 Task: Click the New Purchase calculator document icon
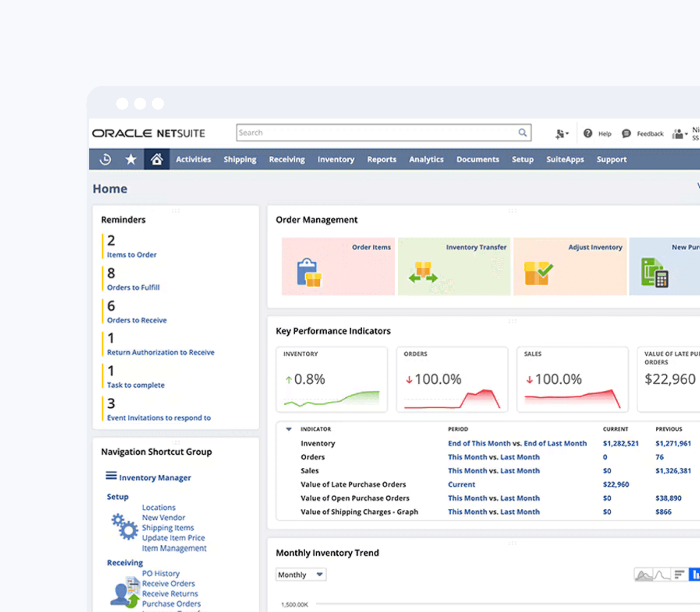pyautogui.click(x=654, y=272)
